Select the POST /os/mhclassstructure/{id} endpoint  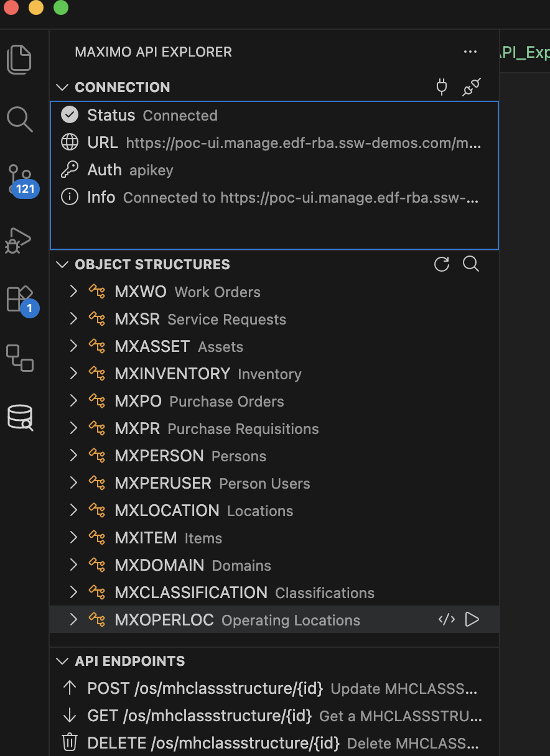274,688
